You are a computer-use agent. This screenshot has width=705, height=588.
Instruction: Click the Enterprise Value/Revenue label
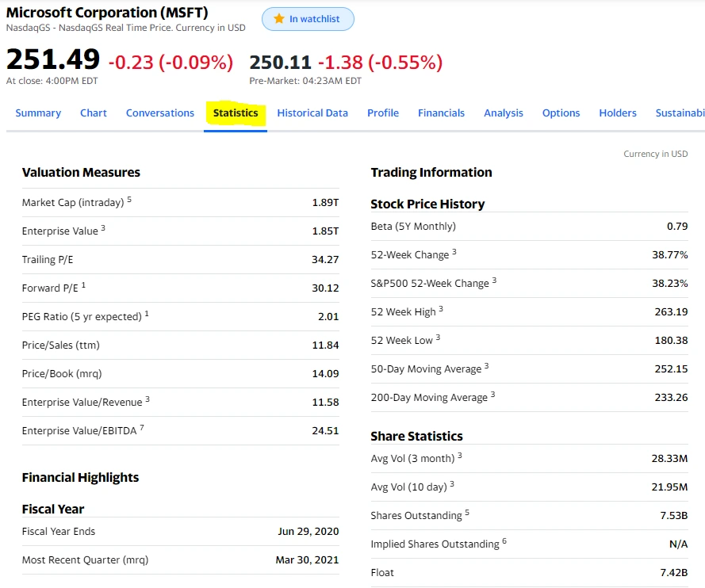click(82, 402)
